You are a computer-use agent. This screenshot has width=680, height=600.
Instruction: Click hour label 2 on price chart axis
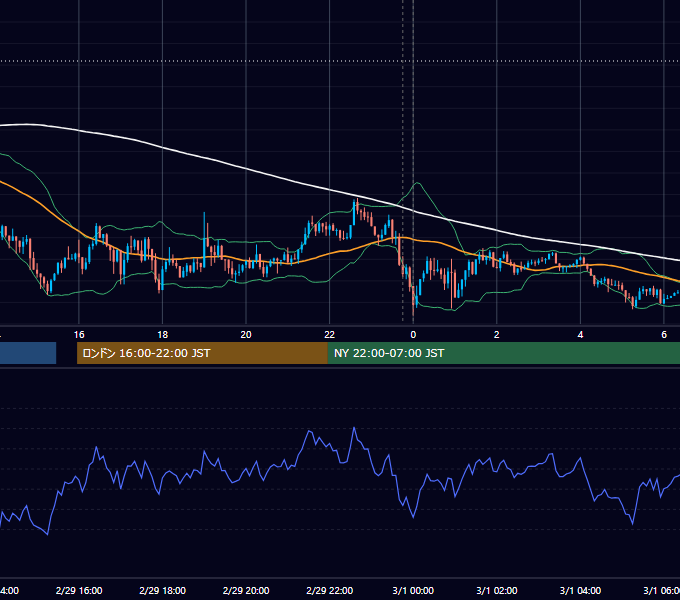[x=497, y=335]
